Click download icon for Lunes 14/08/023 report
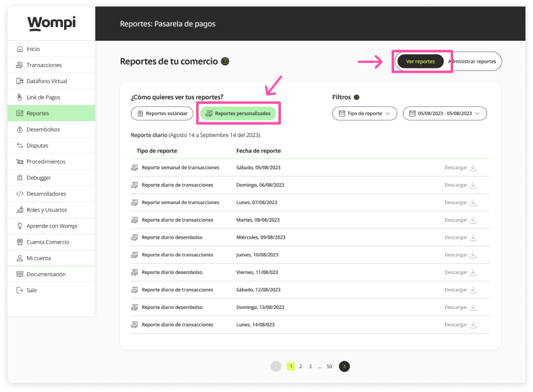 [x=473, y=325]
